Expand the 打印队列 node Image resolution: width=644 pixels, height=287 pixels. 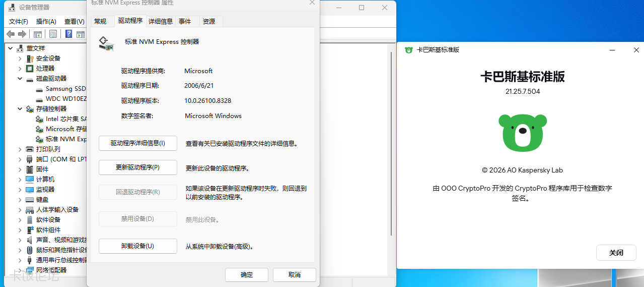click(20, 149)
